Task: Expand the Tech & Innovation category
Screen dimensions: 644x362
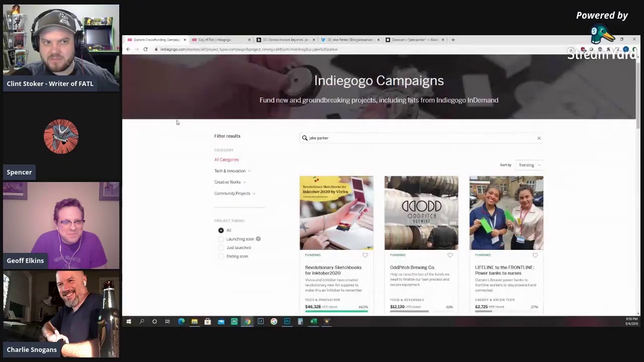Action: coord(232,171)
